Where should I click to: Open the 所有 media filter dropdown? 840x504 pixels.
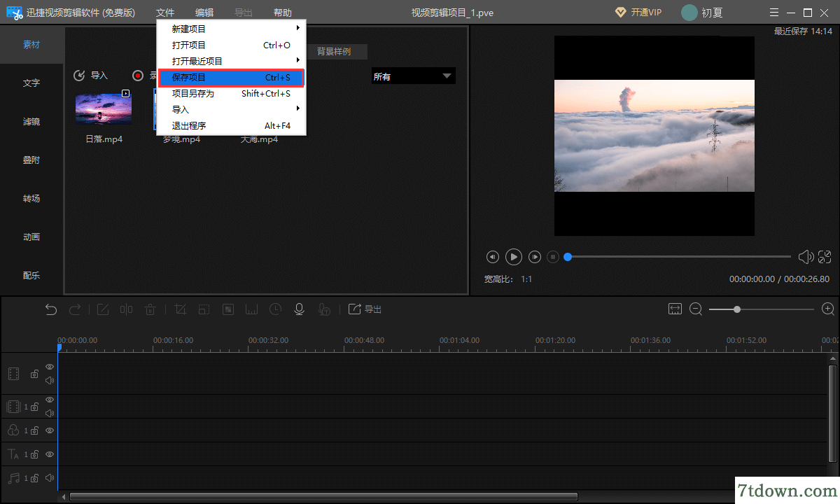pyautogui.click(x=413, y=76)
